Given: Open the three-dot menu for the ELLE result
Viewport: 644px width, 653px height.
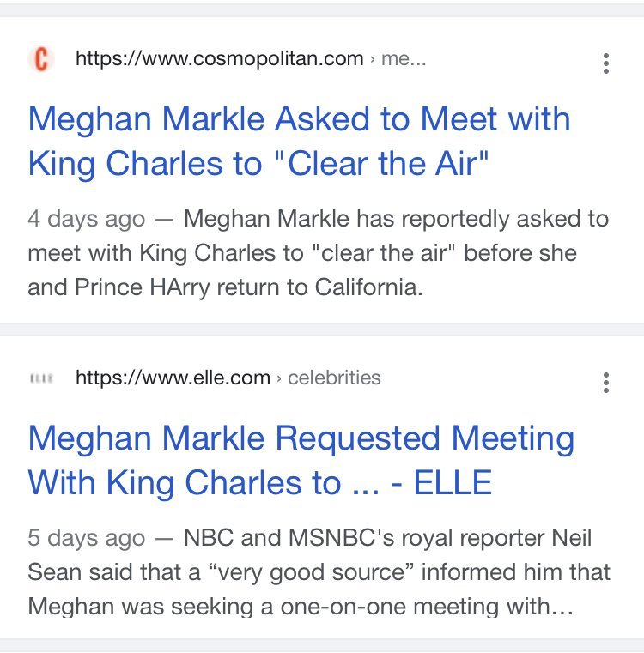Looking at the screenshot, I should pos(606,382).
